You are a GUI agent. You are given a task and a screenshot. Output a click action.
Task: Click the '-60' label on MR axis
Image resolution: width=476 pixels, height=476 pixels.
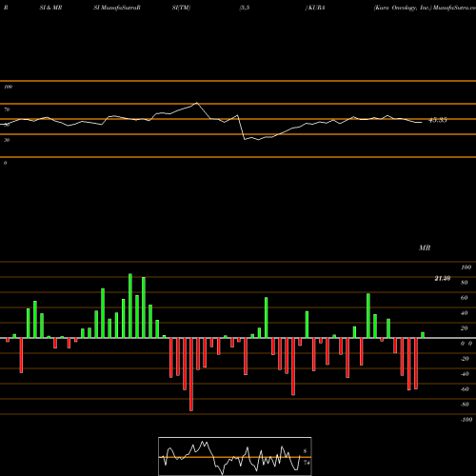pyautogui.click(x=465, y=389)
